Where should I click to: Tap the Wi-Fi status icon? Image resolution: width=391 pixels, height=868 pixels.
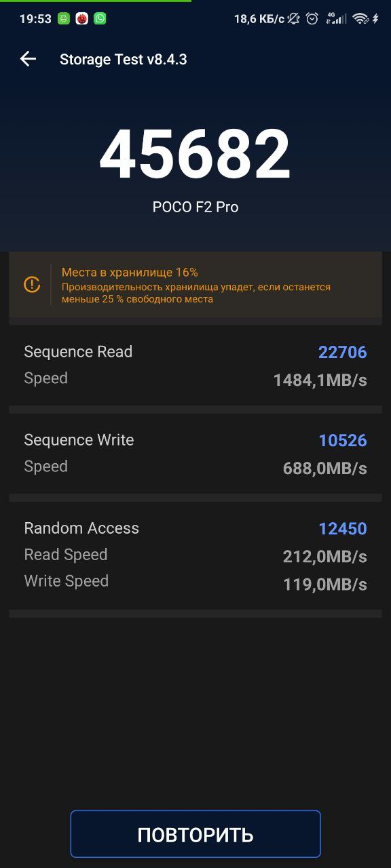[360, 19]
